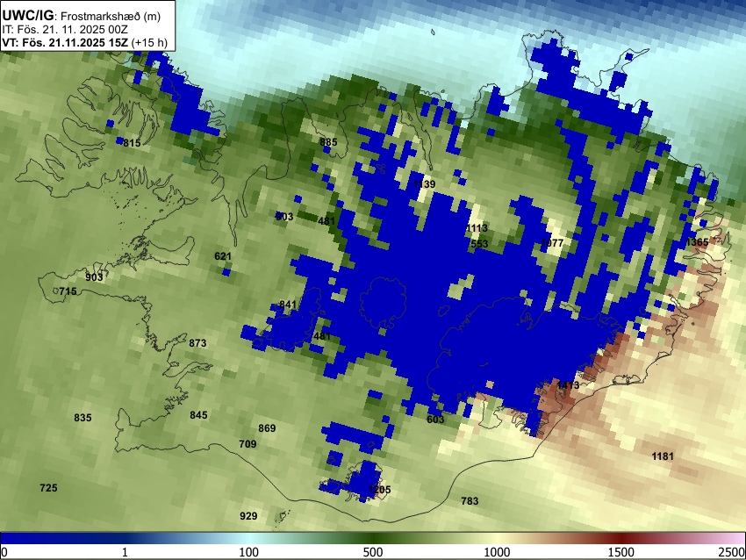Click the 0 tick on the color scale
The width and height of the screenshot is (746, 560).
(4, 552)
